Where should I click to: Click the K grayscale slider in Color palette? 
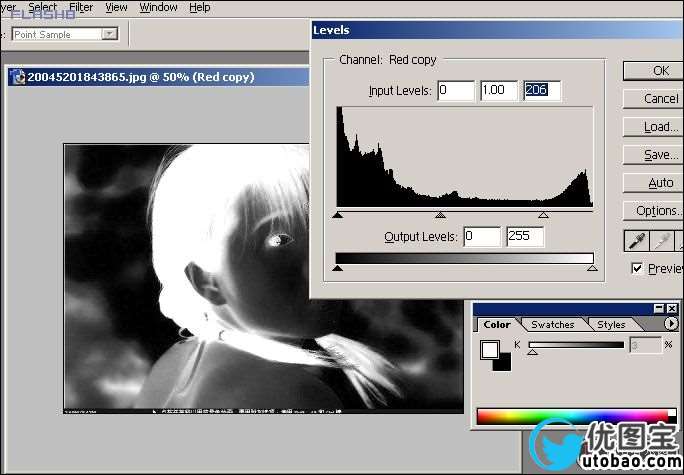point(576,345)
